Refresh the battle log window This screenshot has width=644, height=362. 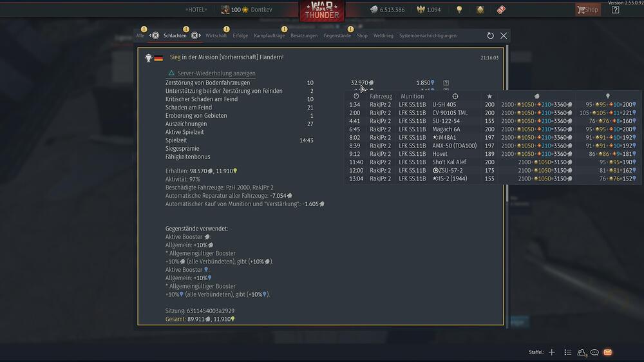click(x=490, y=35)
